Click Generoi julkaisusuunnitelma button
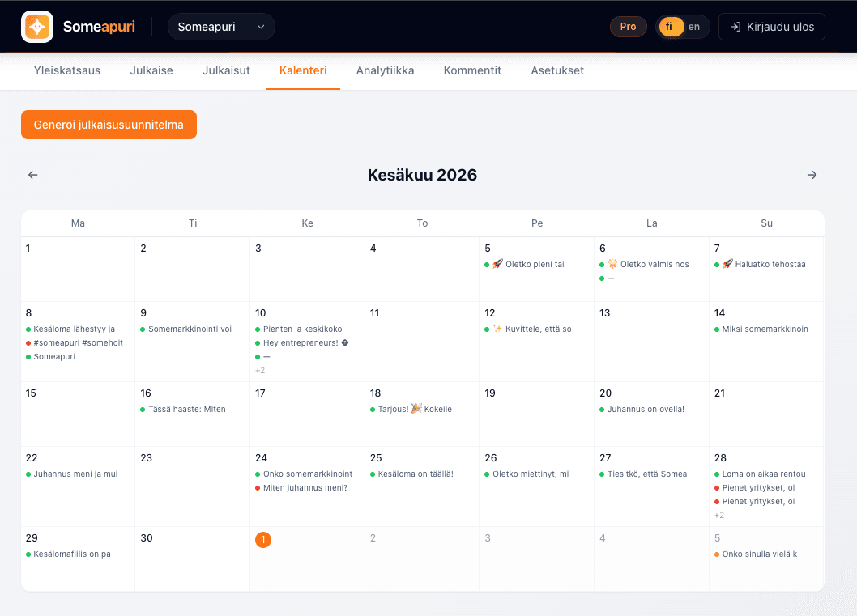Image resolution: width=857 pixels, height=616 pixels. click(109, 125)
